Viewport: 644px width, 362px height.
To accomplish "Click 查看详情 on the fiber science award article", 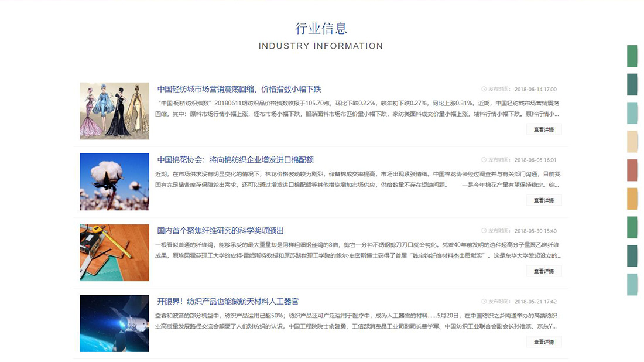I will 544,271.
